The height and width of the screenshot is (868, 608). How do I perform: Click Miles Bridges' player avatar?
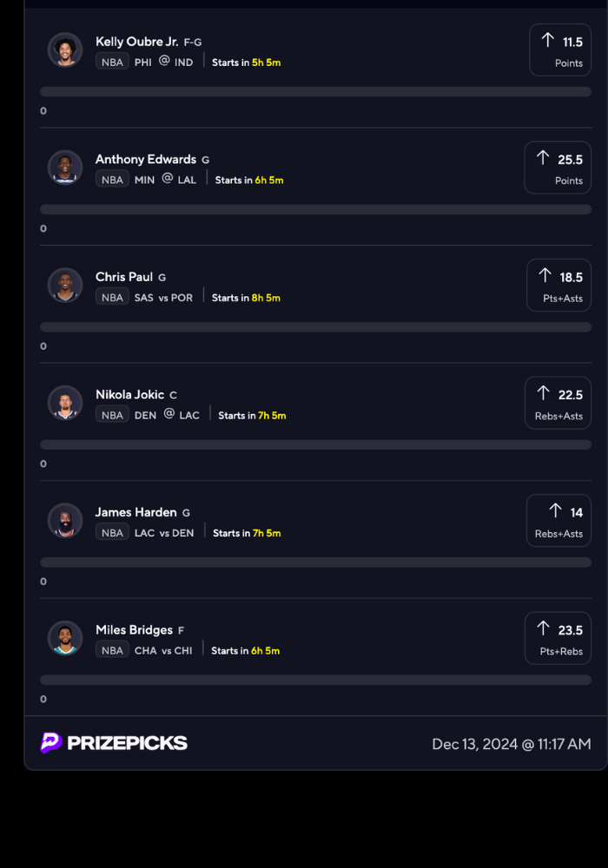65,638
